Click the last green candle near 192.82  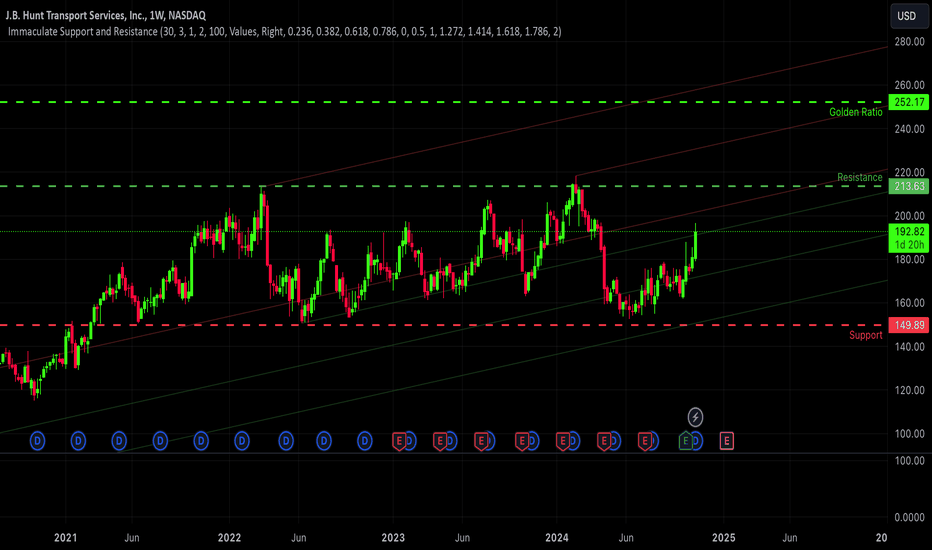pyautogui.click(x=695, y=244)
